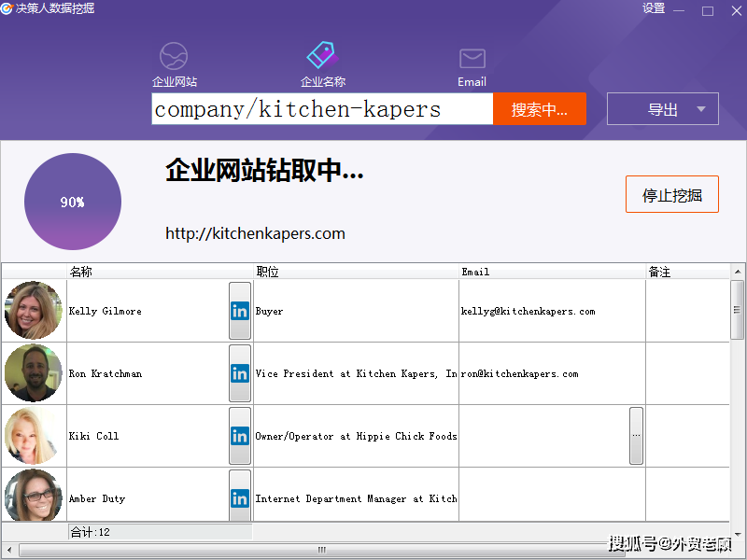This screenshot has height=560, width=747.
Task: Open Ron Kratchman's LinkedIn profile icon
Action: click(240, 373)
